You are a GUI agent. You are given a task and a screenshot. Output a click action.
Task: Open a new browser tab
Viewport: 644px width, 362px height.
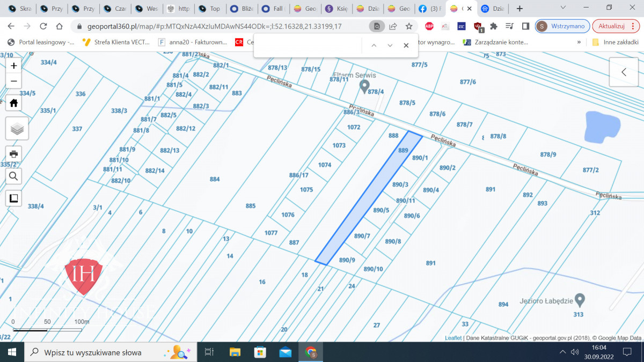519,9
